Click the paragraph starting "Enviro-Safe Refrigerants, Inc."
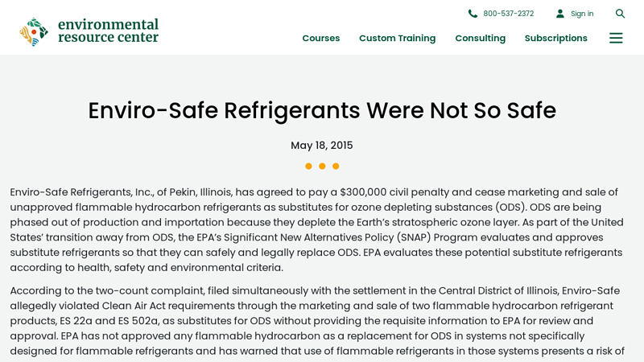Viewport: 644px width, 362px height. click(318, 229)
